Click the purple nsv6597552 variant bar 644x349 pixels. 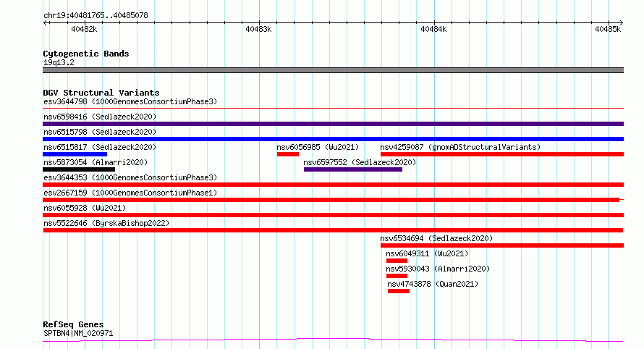tap(353, 169)
